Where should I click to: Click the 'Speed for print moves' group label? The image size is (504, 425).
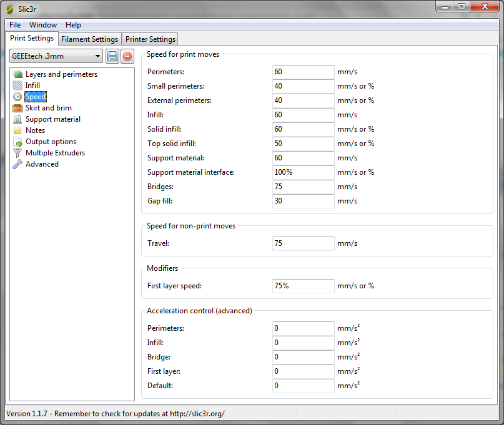[183, 54]
